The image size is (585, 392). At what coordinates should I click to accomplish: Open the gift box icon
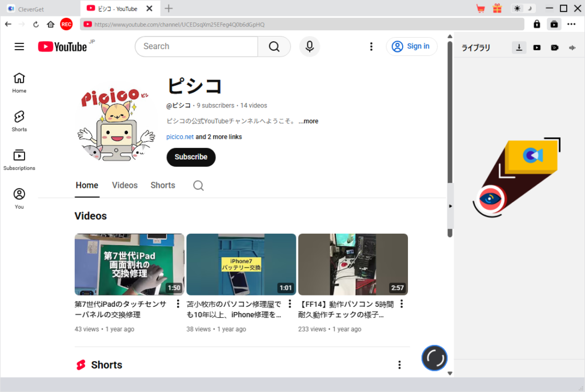[x=497, y=9]
